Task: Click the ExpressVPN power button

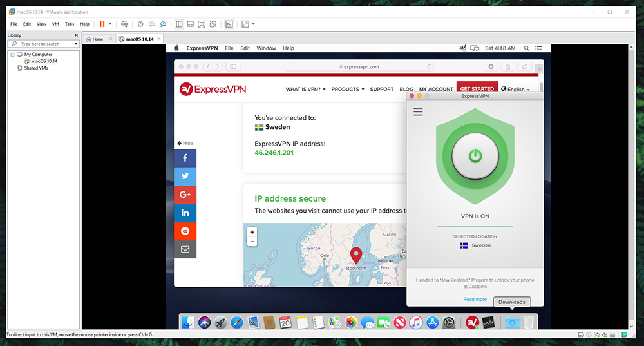Action: 475,156
